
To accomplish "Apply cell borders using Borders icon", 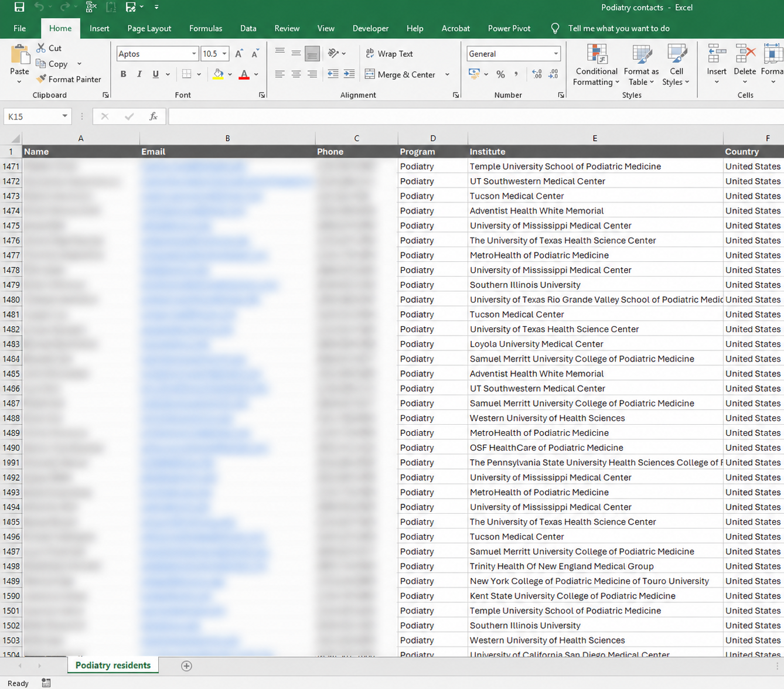I will tap(186, 74).
